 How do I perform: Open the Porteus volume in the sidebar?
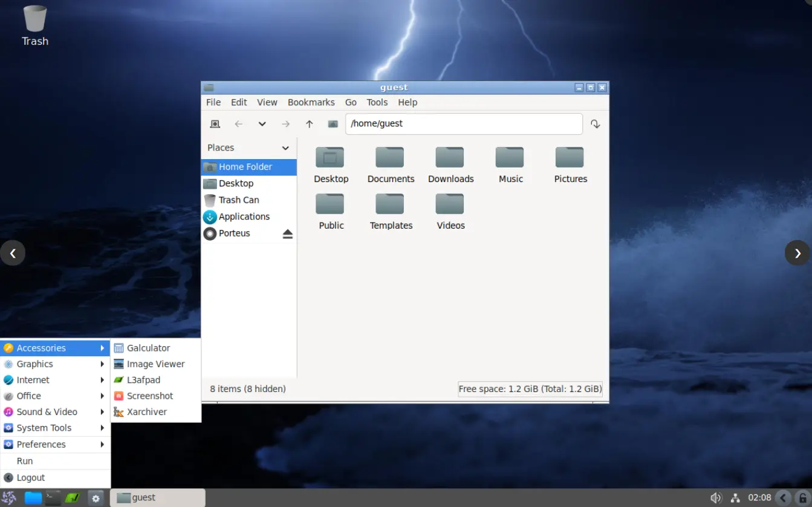point(241,234)
